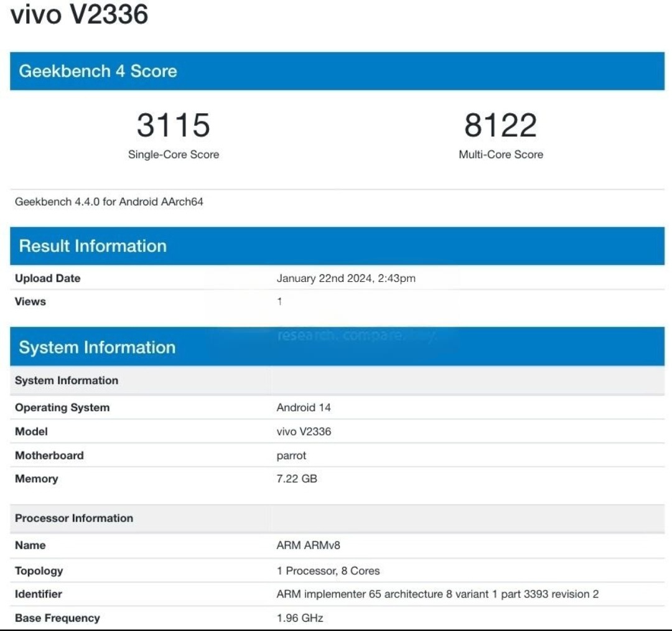Image resolution: width=672 pixels, height=631 pixels.
Task: Click the 'Memory' label
Action: coord(37,479)
